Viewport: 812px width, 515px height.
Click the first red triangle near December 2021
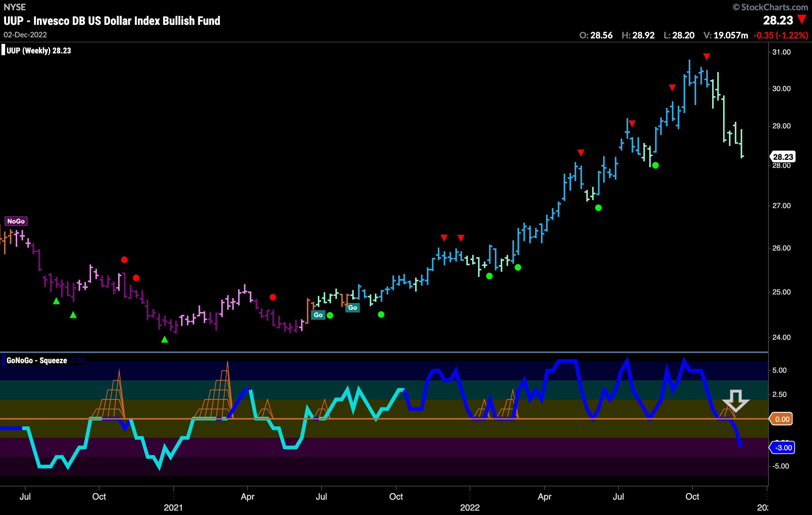[444, 238]
